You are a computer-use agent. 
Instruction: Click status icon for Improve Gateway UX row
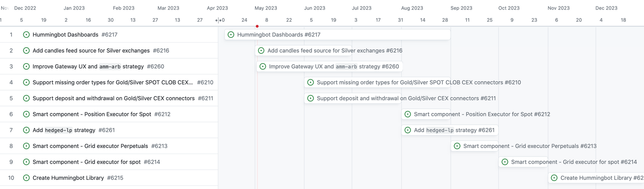click(26, 66)
